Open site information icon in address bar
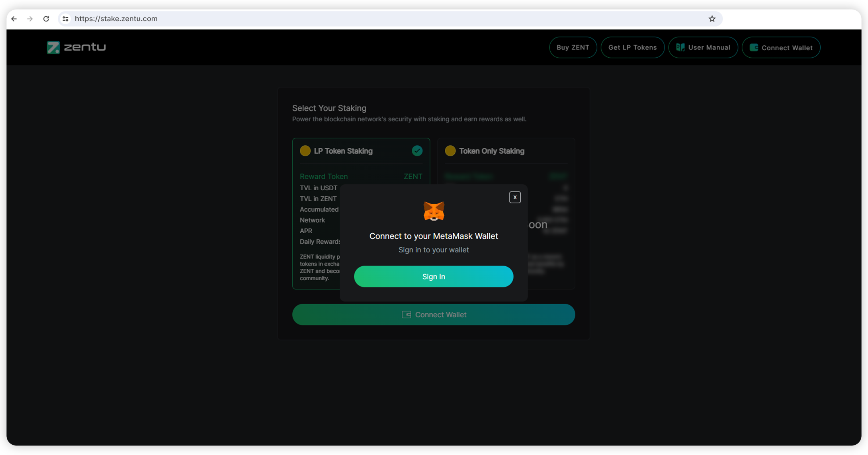This screenshot has width=868, height=455. pyautogui.click(x=66, y=19)
